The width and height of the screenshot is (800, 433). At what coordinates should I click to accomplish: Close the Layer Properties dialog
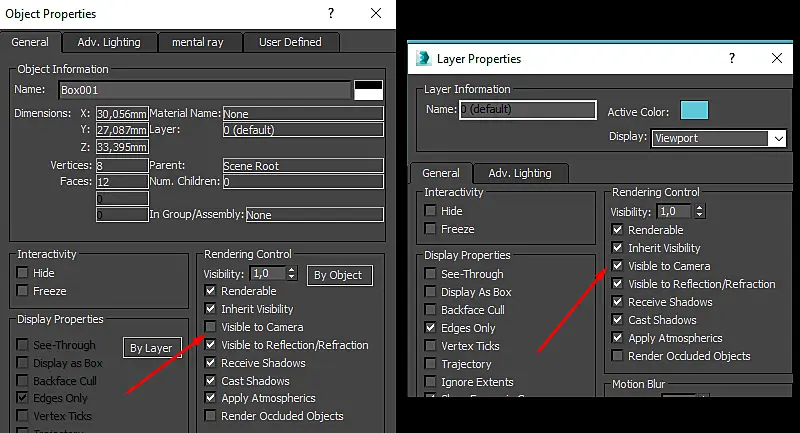(777, 58)
